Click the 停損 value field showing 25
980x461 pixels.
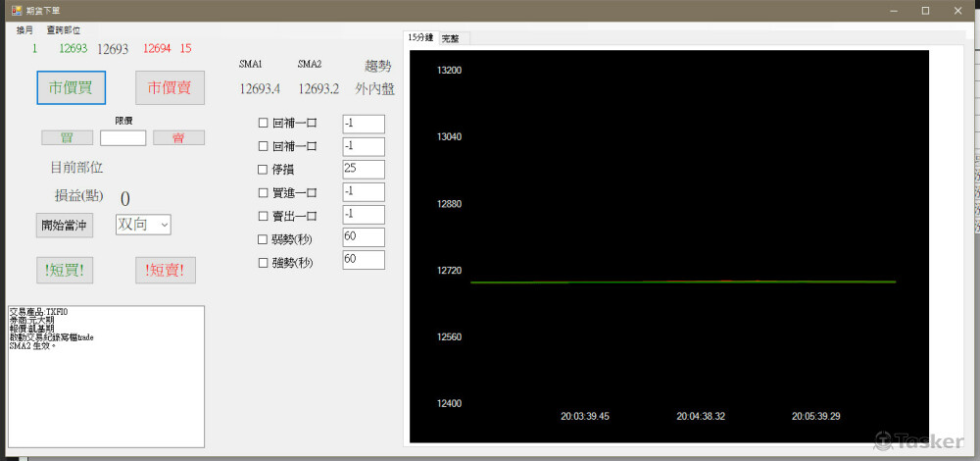(x=363, y=169)
